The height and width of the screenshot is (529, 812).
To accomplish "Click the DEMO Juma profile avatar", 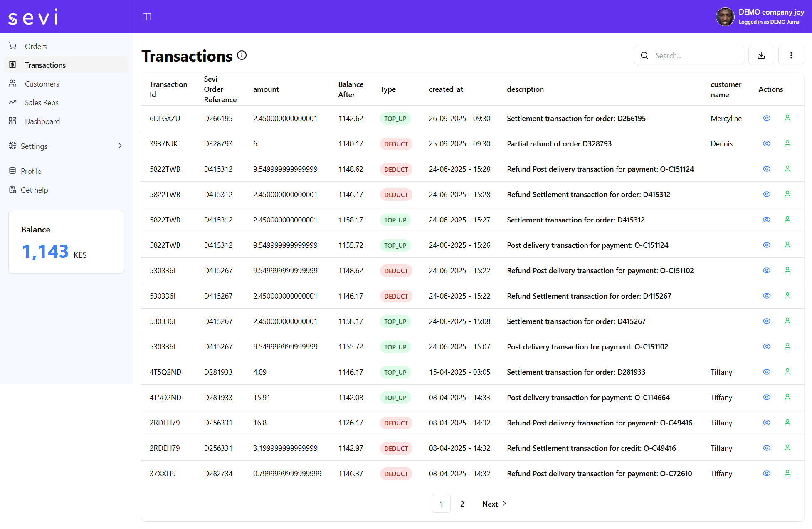I will click(x=725, y=17).
